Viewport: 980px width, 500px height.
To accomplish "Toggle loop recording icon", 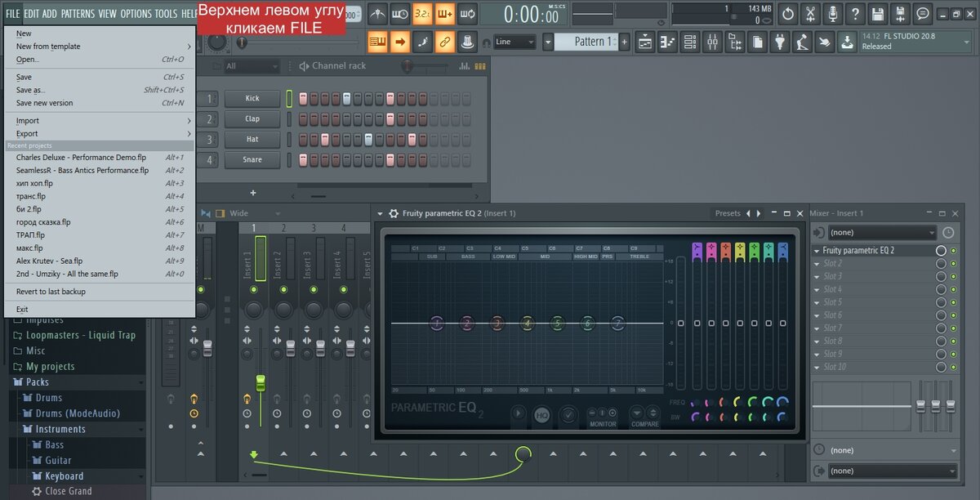I will (468, 14).
